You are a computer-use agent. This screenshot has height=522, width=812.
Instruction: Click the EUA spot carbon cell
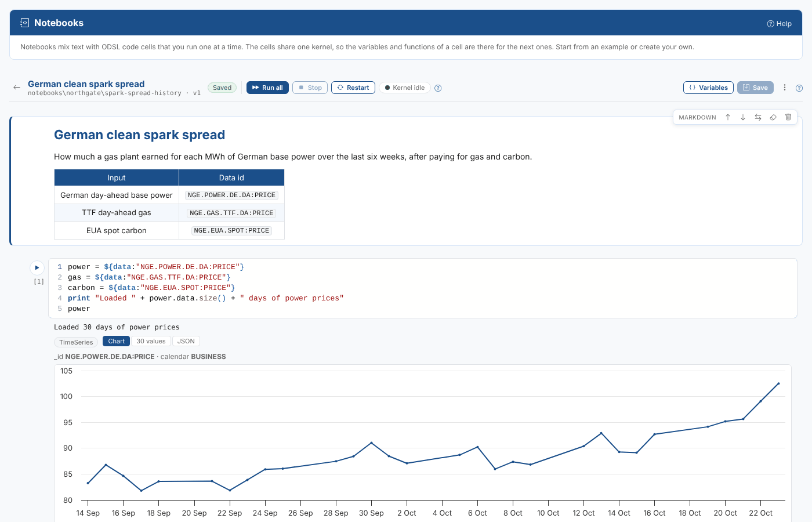coord(117,230)
